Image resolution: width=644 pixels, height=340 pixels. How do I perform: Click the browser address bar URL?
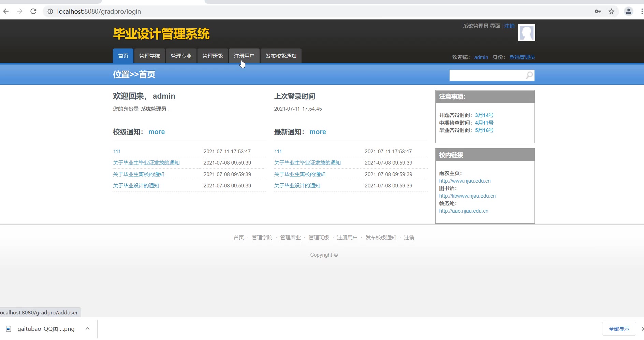[99, 12]
